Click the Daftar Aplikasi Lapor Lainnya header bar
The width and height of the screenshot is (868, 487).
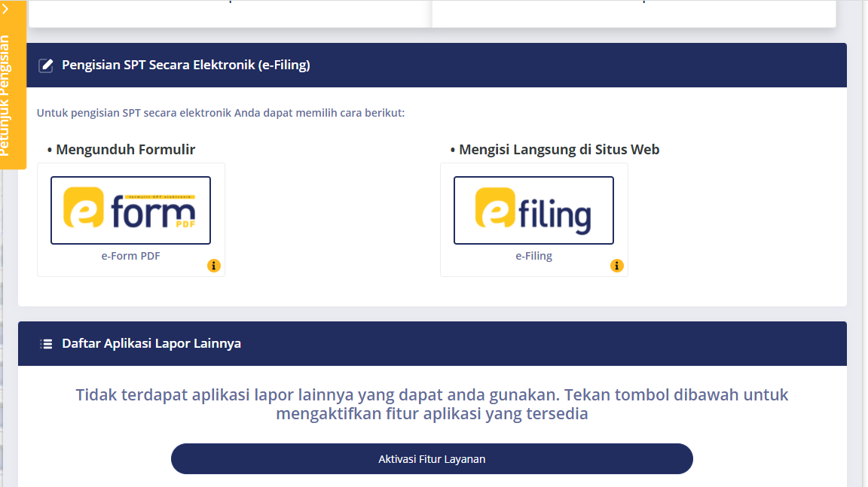pyautogui.click(x=432, y=343)
